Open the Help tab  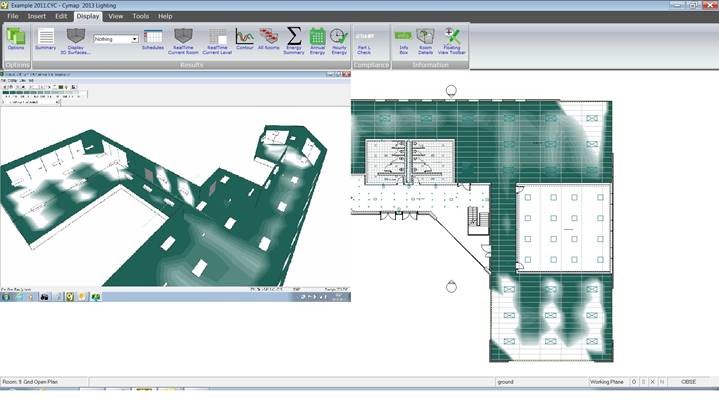(x=165, y=16)
